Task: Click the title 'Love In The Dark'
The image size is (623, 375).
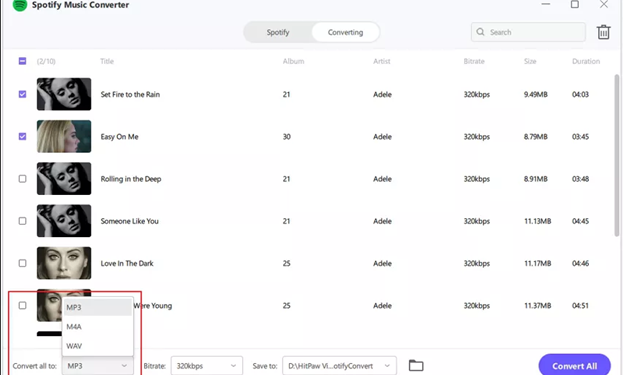Action: click(127, 263)
